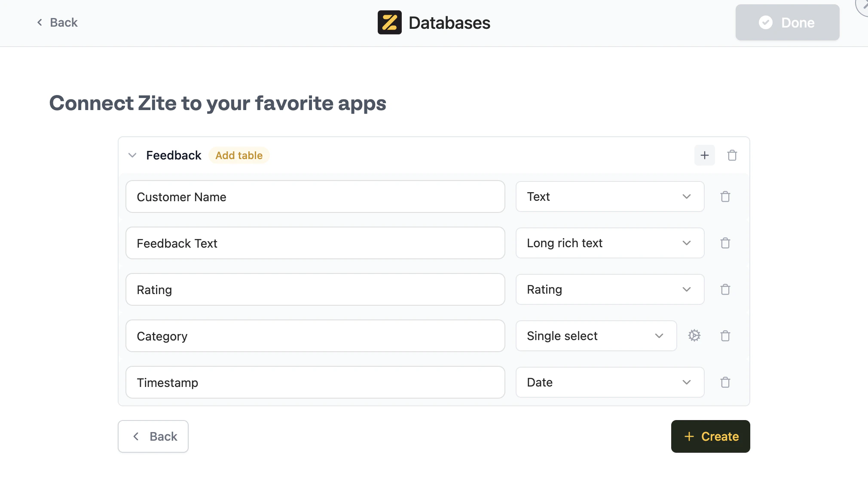The image size is (868, 491).
Task: Click the Back button at the bottom
Action: pyautogui.click(x=153, y=436)
